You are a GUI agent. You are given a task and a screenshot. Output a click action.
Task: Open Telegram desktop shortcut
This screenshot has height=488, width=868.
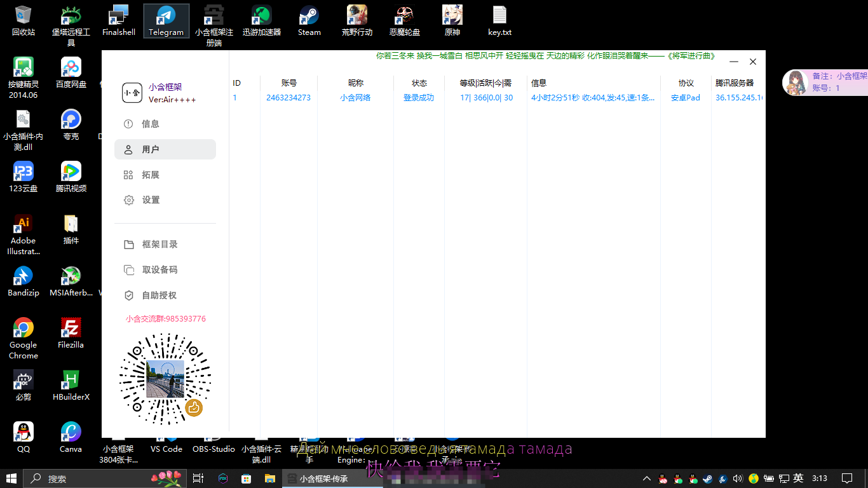166,20
